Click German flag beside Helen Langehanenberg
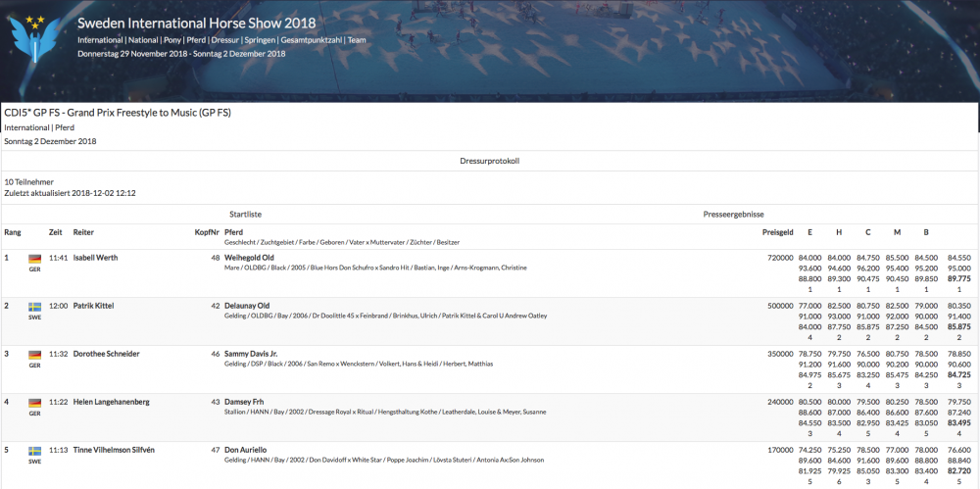The height and width of the screenshot is (489, 980). (34, 402)
